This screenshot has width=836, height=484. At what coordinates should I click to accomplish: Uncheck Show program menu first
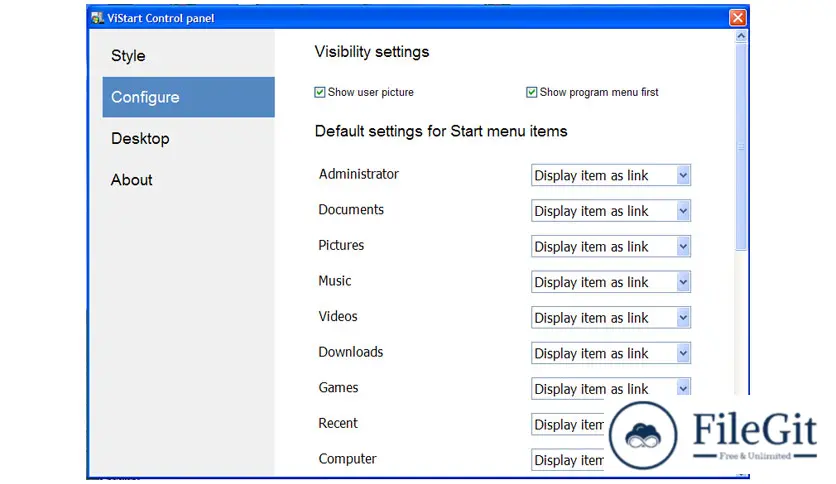(532, 92)
